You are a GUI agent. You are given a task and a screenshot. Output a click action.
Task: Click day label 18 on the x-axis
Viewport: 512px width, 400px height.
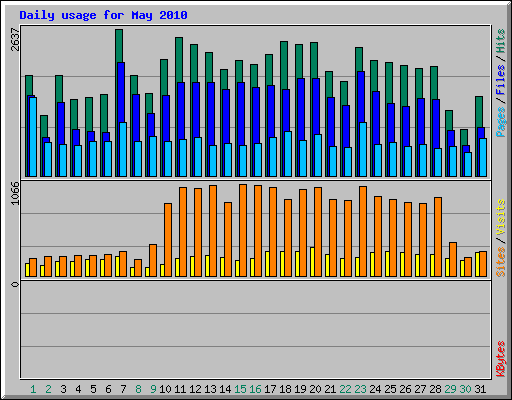coord(285,389)
